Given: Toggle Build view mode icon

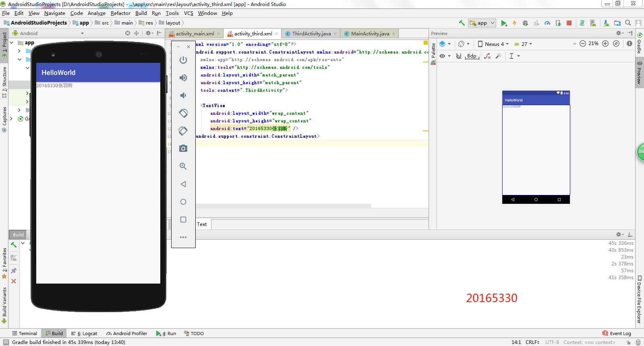Looking at the screenshot, I should coord(14,258).
